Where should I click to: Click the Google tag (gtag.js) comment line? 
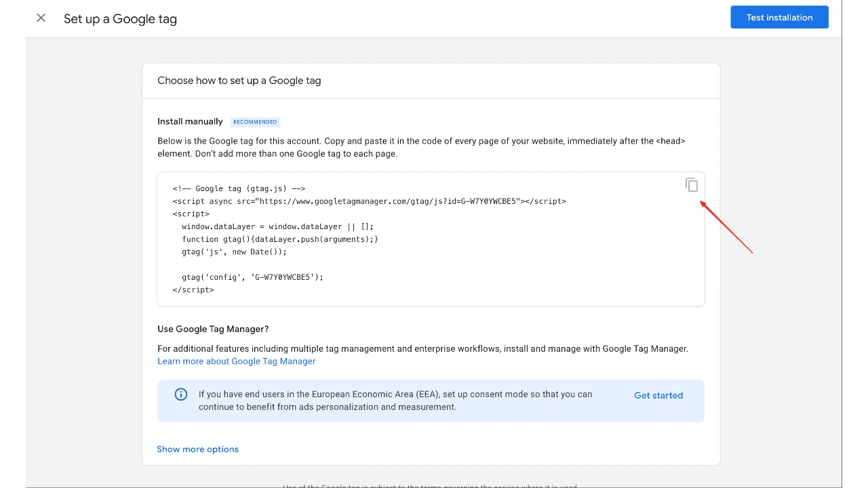[x=239, y=188]
